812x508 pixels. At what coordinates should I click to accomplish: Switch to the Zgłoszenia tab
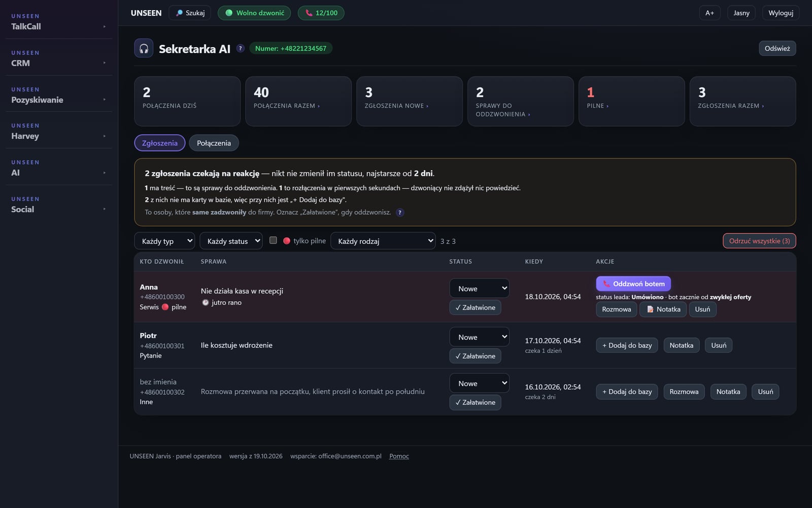(159, 143)
